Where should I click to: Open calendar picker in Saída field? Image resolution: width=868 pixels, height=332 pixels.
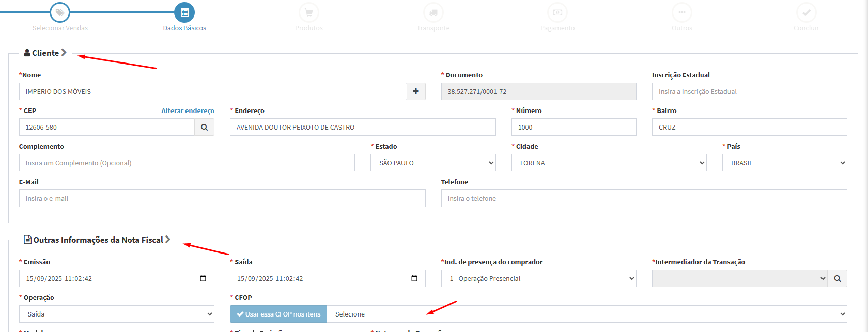click(x=414, y=278)
